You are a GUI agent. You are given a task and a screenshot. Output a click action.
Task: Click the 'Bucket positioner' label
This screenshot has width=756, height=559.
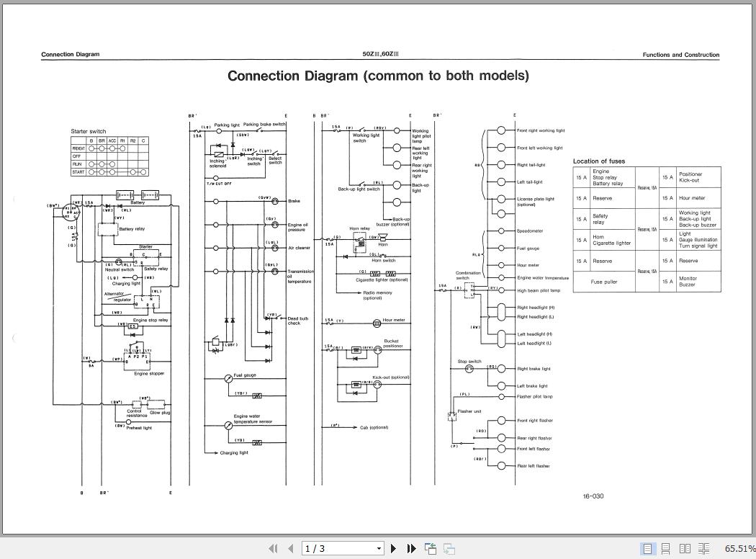pyautogui.click(x=392, y=344)
